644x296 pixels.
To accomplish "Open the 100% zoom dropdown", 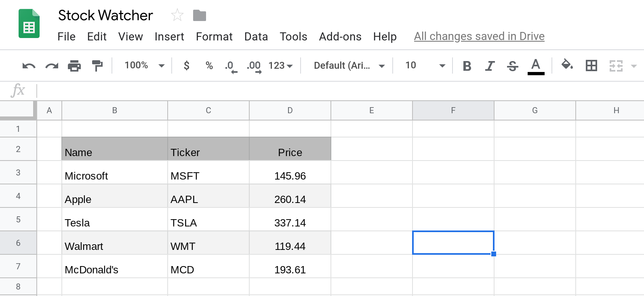I will point(144,66).
